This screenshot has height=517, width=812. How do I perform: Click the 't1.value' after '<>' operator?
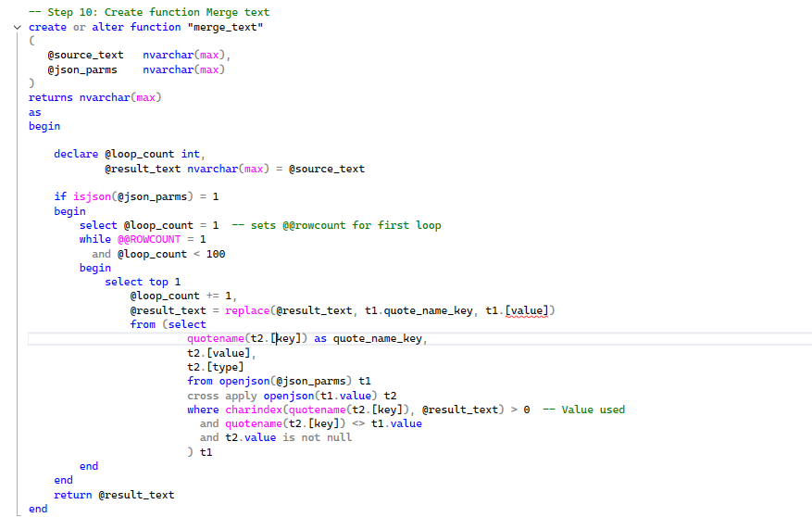(x=396, y=423)
